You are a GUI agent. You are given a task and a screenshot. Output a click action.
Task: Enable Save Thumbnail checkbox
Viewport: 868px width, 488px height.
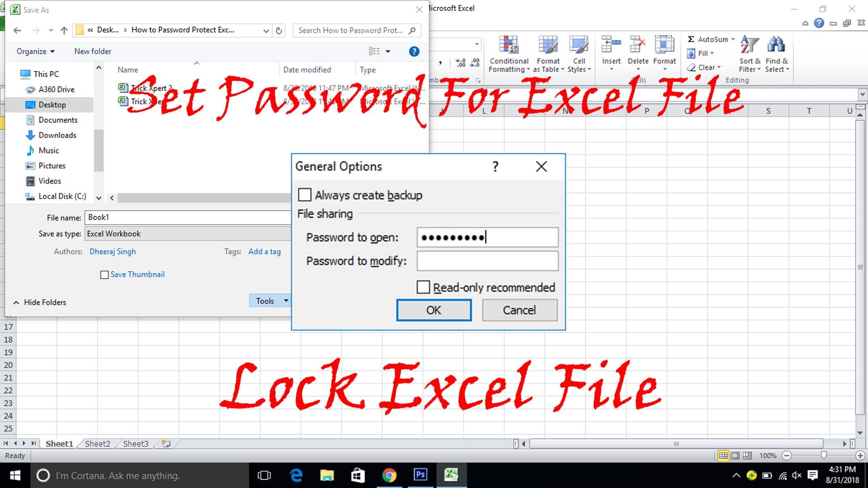[x=104, y=274]
